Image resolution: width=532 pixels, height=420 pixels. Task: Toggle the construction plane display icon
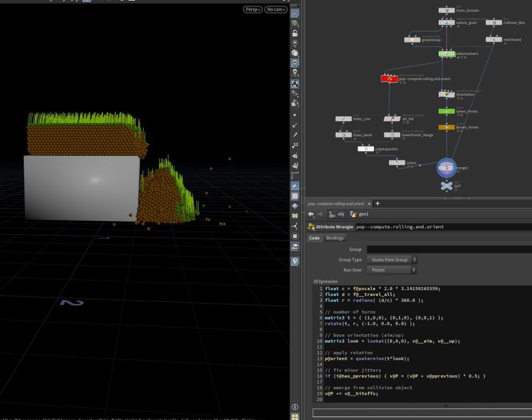coord(295,14)
